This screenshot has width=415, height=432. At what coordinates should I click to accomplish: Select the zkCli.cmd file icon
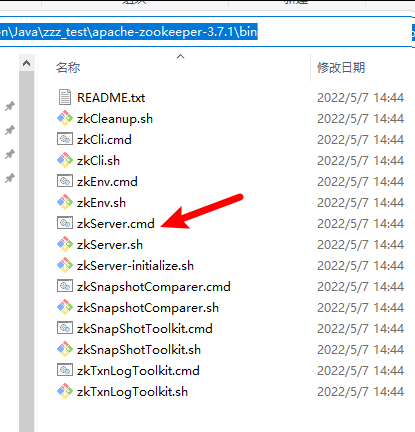(x=65, y=139)
